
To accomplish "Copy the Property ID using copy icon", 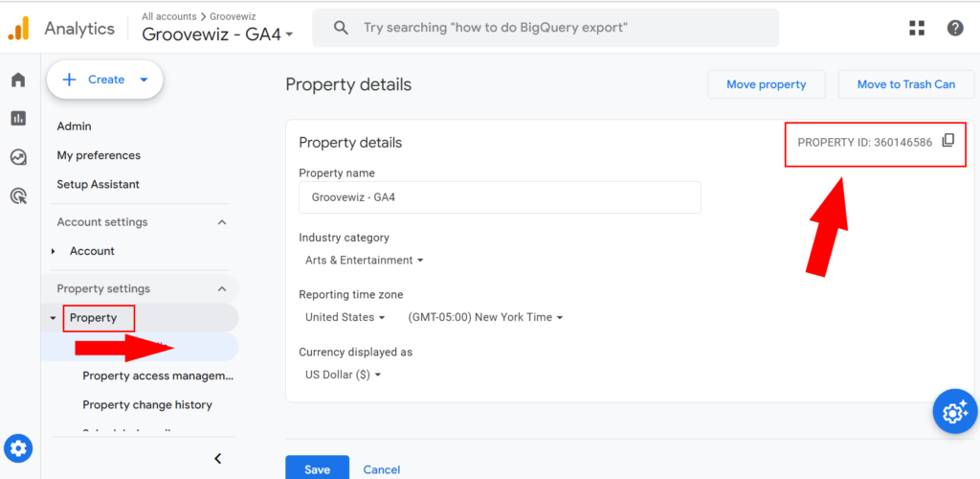I will pyautogui.click(x=948, y=141).
